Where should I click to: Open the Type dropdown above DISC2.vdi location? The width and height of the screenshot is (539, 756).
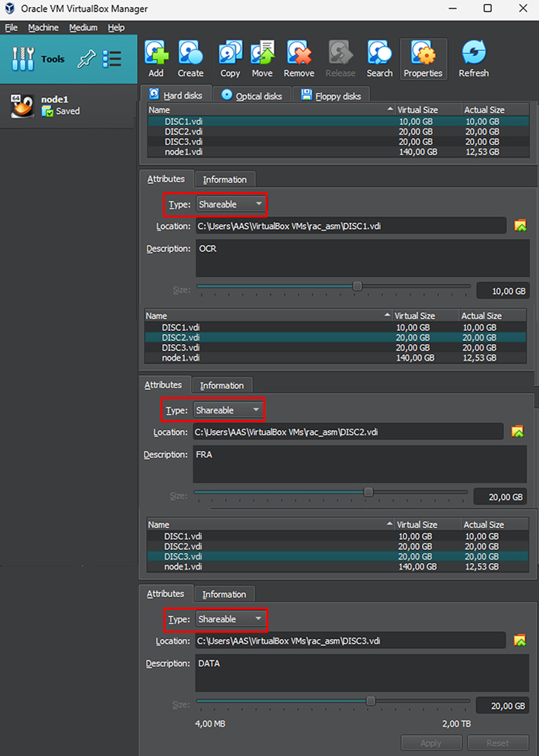tap(228, 410)
